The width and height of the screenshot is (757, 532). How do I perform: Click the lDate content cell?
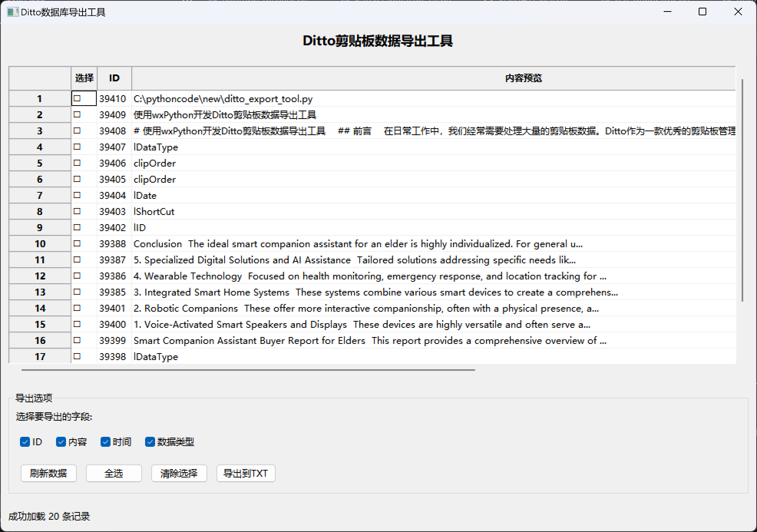pyautogui.click(x=434, y=195)
